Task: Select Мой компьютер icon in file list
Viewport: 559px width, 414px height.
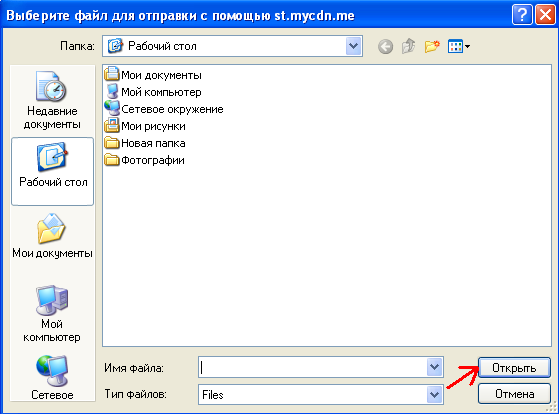Action: (112, 91)
